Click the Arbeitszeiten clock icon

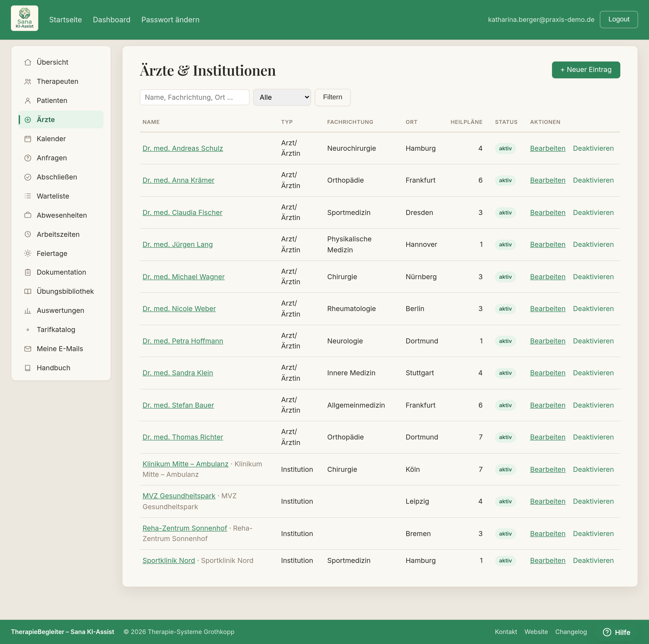(28, 234)
